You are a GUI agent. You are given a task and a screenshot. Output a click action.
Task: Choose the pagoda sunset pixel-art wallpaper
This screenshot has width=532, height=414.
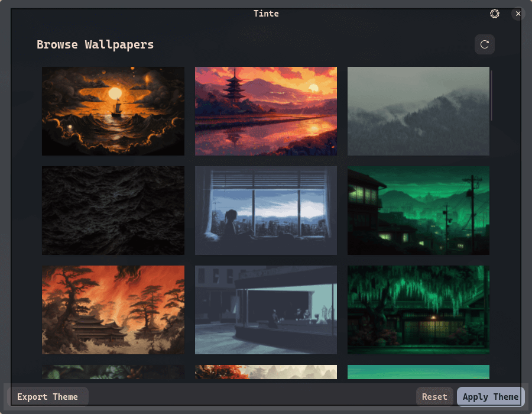pyautogui.click(x=266, y=111)
